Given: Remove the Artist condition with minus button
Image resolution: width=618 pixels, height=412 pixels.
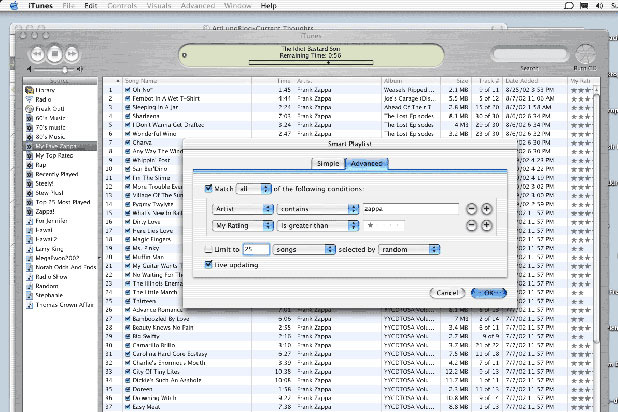Looking at the screenshot, I should click(470, 208).
